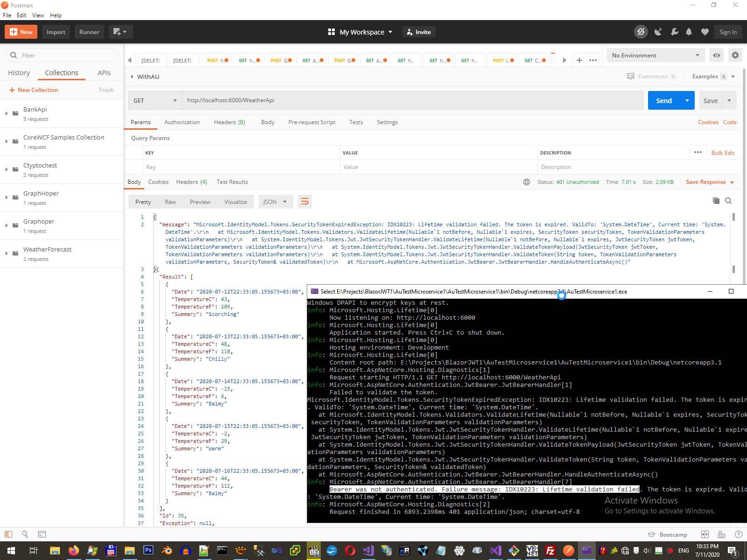Viewport: 747px width, 560px height.
Task: Show the previous request tabs with left arrow
Action: (129, 60)
